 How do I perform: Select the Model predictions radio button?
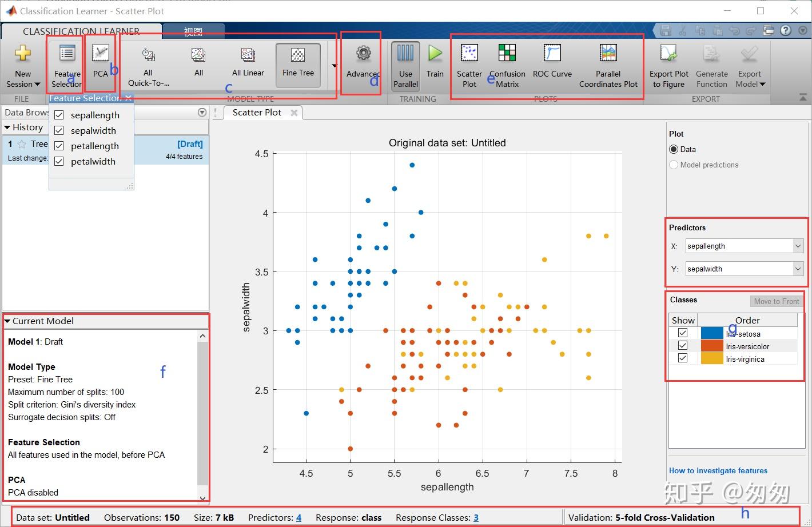pos(673,165)
